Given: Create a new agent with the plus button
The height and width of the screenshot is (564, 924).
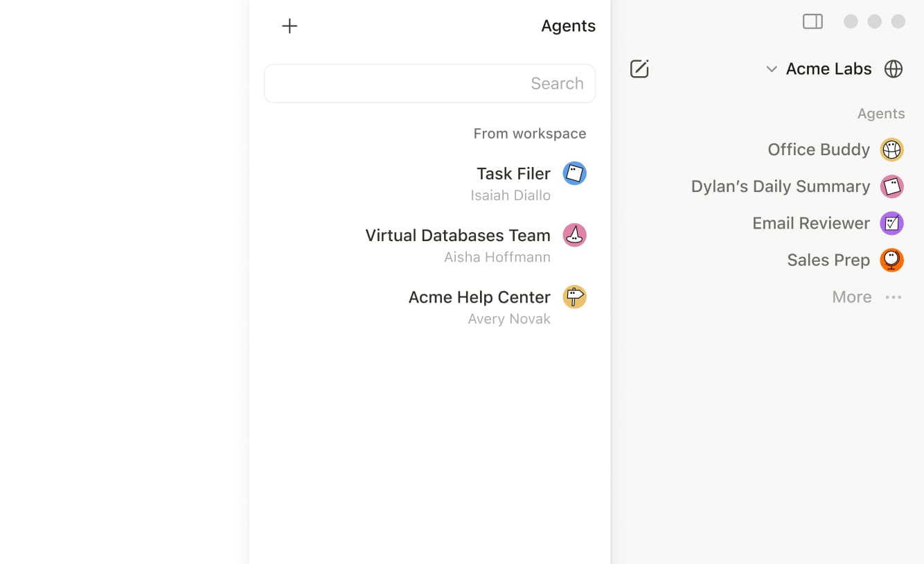Looking at the screenshot, I should click(x=290, y=26).
